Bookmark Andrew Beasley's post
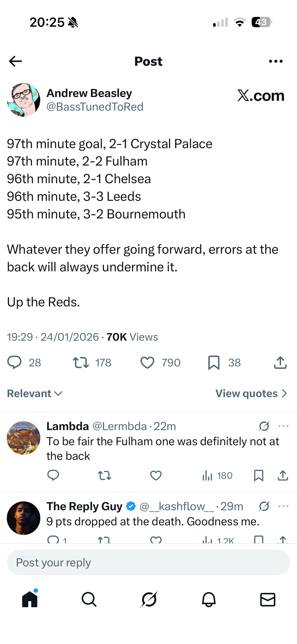This screenshot has height=644, width=297. point(214,363)
